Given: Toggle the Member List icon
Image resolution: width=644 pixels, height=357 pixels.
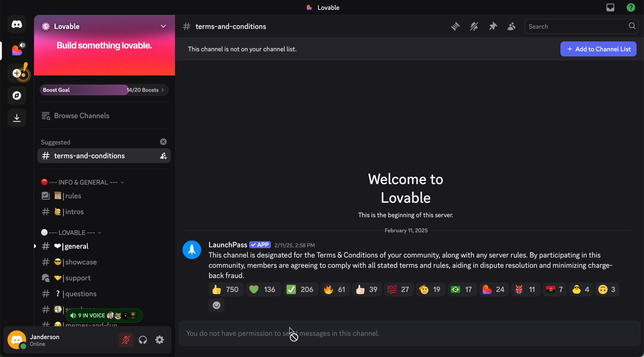Looking at the screenshot, I should click(x=511, y=26).
